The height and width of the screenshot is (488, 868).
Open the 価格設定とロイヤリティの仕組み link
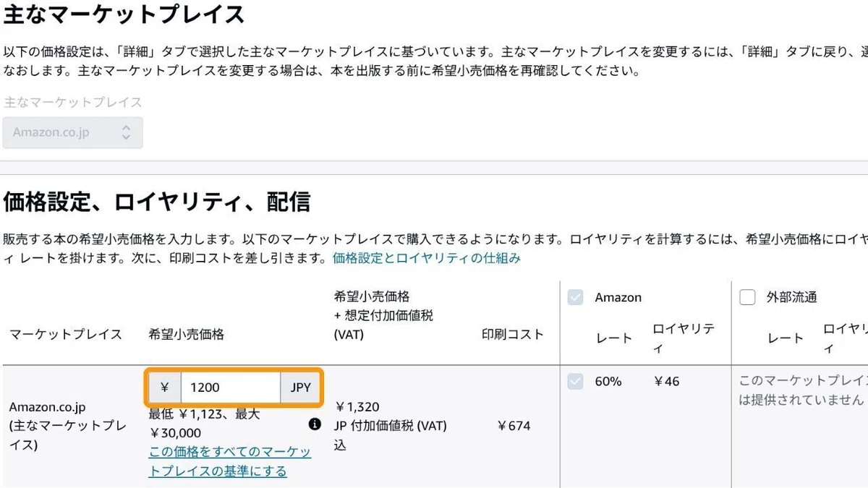coord(426,258)
